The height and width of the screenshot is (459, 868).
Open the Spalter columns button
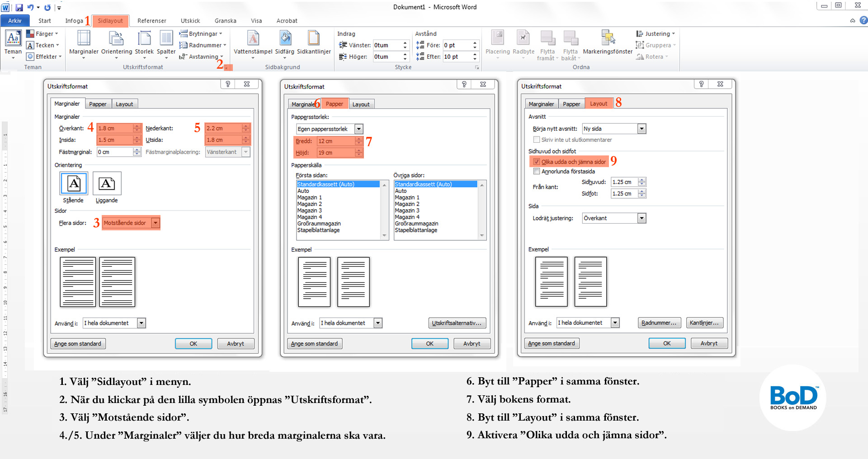click(x=166, y=44)
